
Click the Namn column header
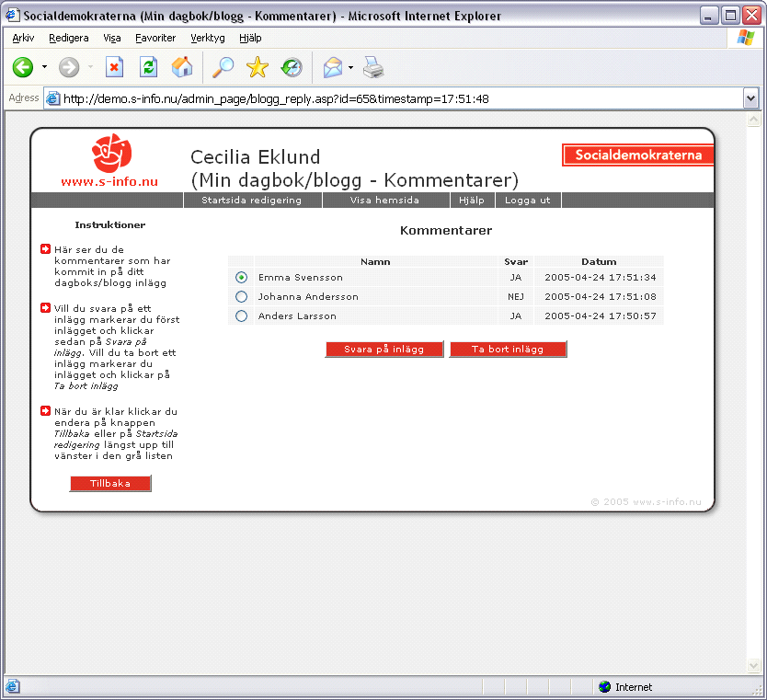click(x=375, y=262)
